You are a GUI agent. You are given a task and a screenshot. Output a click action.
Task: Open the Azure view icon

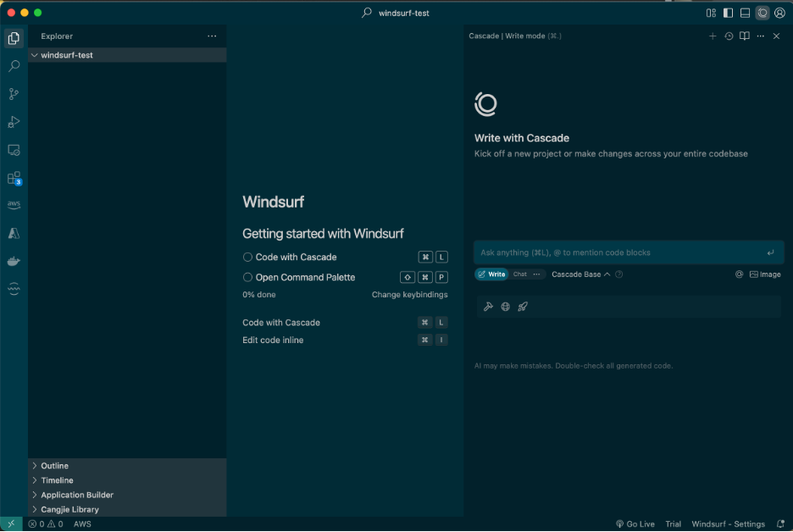click(14, 233)
